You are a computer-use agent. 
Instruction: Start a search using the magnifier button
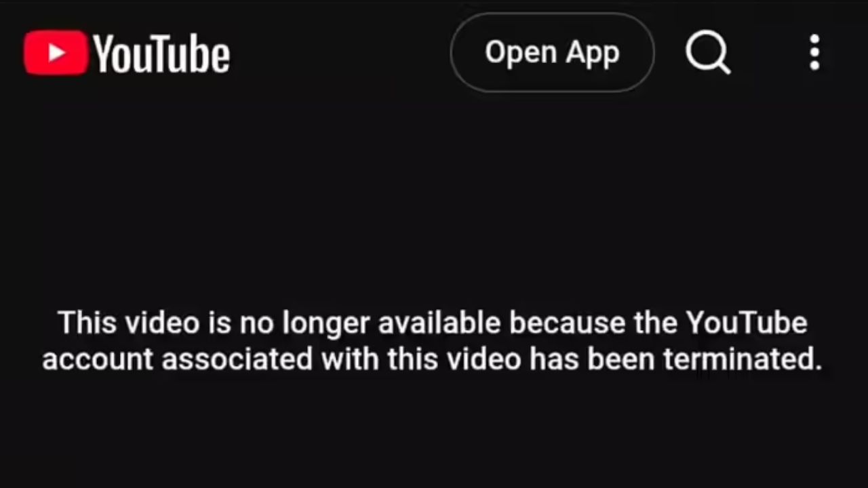click(x=708, y=53)
